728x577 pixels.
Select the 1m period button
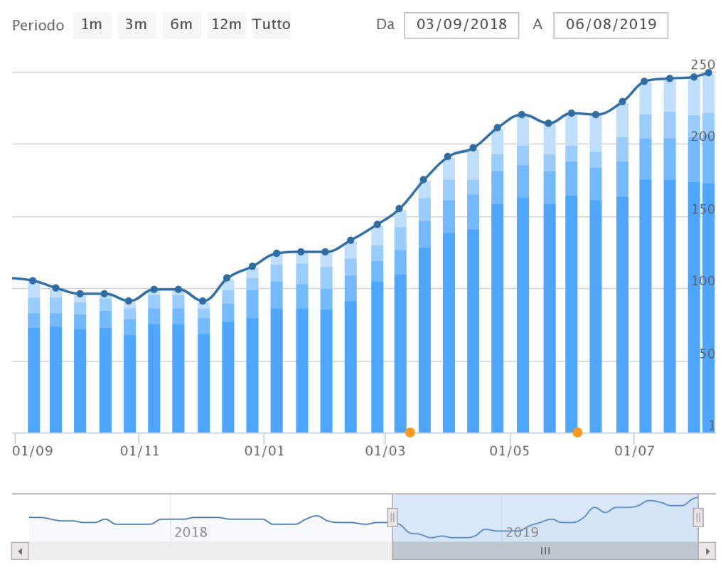(x=92, y=25)
